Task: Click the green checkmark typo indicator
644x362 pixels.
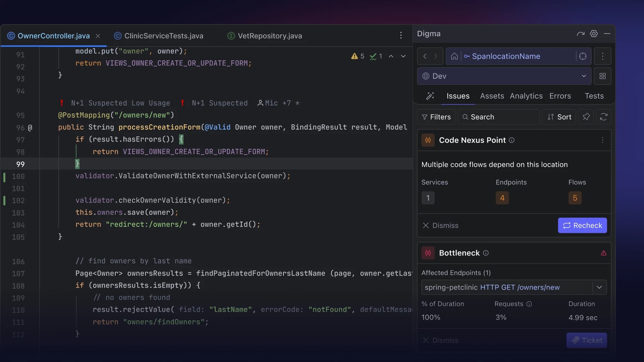Action: (376, 56)
